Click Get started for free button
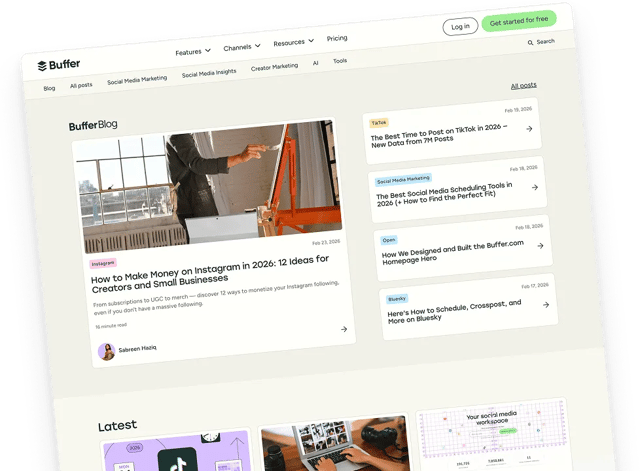This screenshot has width=640, height=471. (x=518, y=22)
